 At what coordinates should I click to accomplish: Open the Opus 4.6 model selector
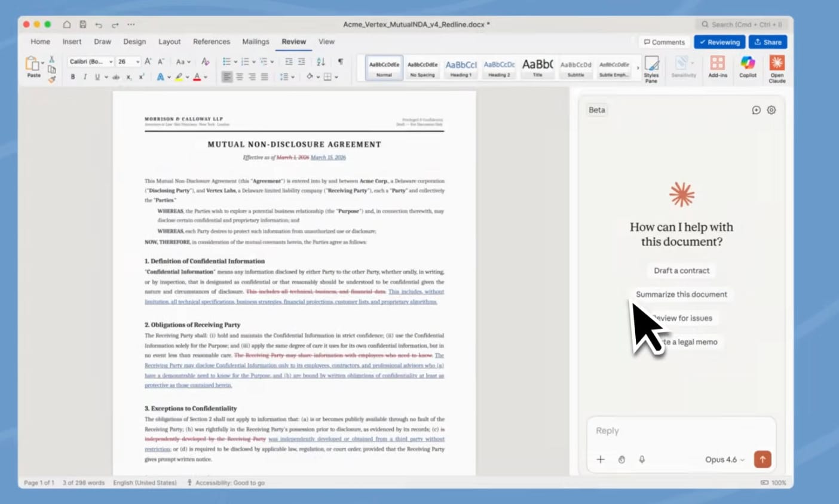[x=725, y=459]
